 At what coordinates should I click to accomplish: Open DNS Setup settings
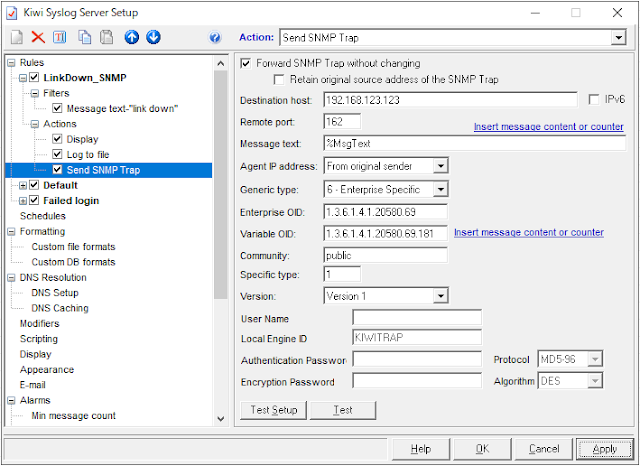tap(55, 293)
